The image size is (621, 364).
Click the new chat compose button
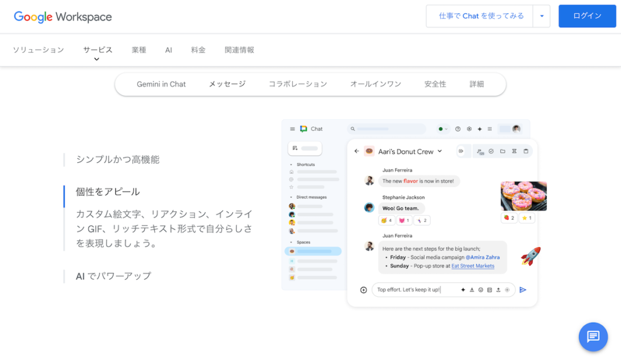(x=304, y=148)
